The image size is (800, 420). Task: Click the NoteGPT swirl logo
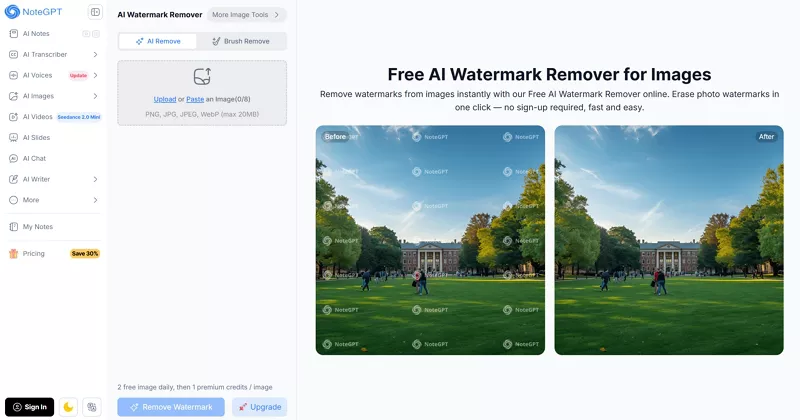tap(12, 12)
